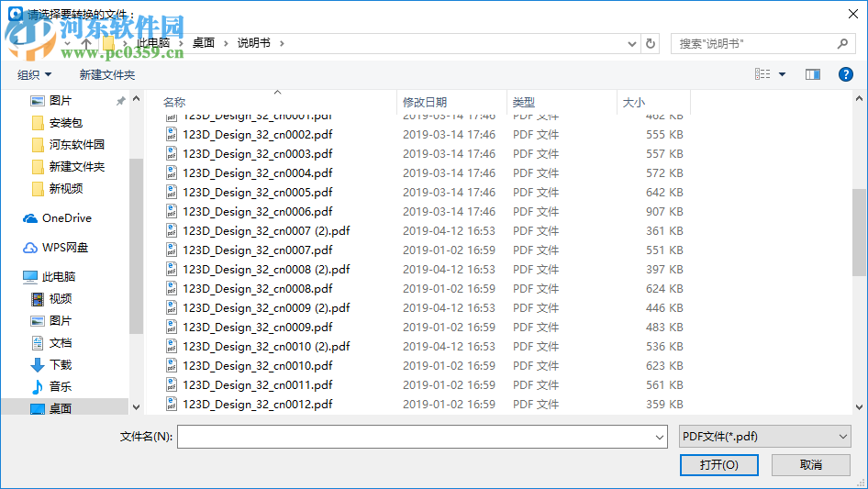
Task: Open the 组织 menu
Action: point(34,74)
